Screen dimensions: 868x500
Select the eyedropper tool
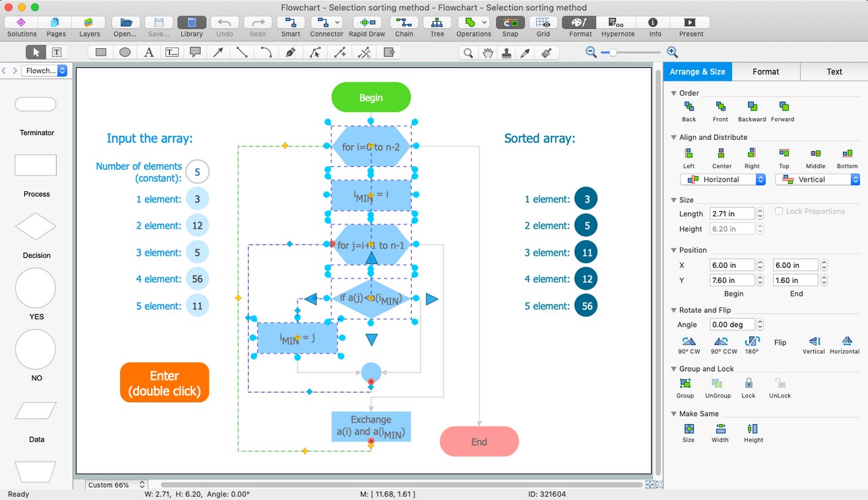(525, 52)
